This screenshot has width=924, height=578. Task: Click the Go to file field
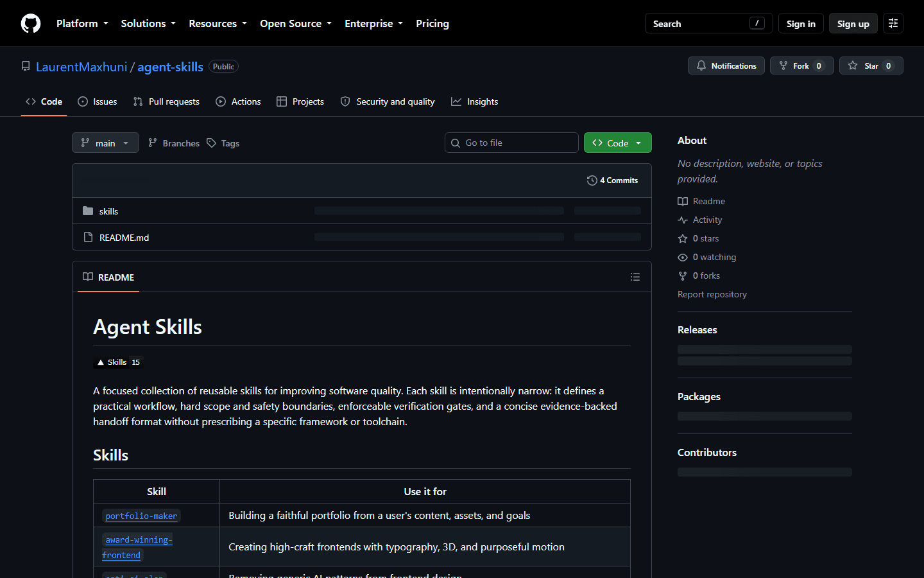[511, 143]
